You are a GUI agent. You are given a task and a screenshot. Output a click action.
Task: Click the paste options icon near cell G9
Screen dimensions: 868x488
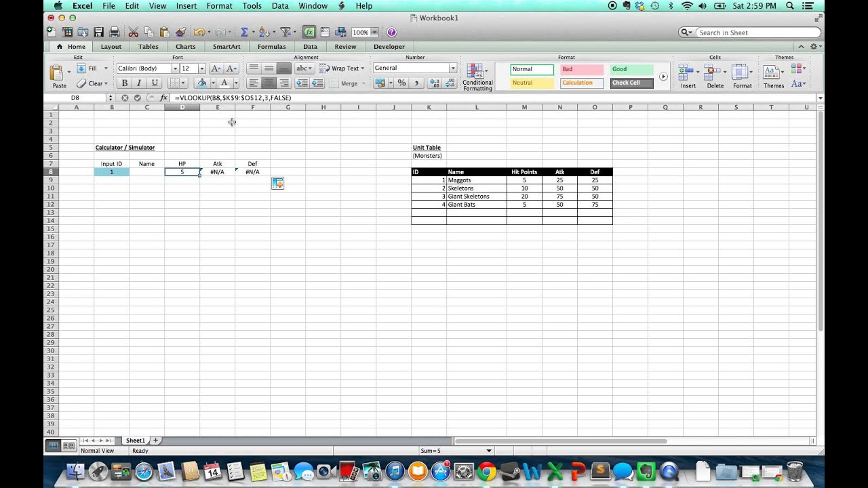277,184
